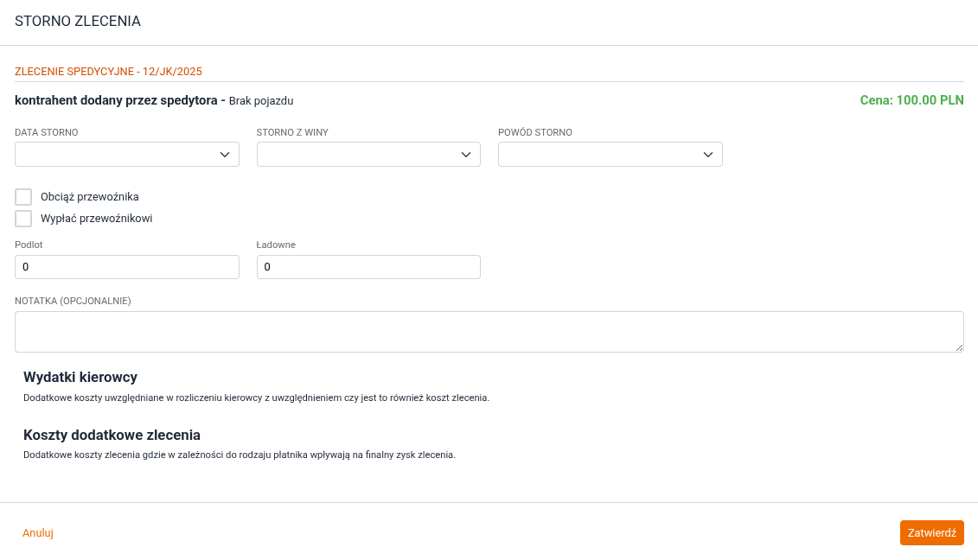Click the Zlecenie spedycyjne 12/JK/2025 header
978x560 pixels.
pos(108,72)
